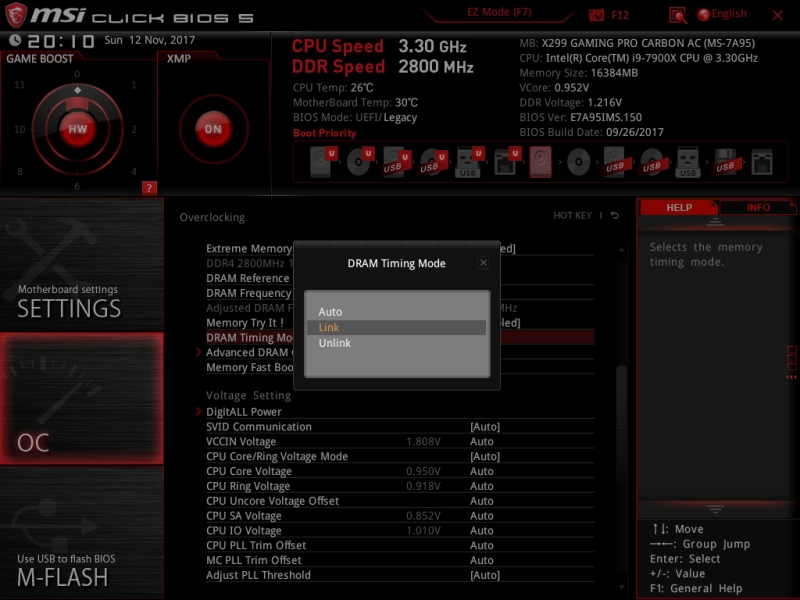
Task: Select the UEFI network boot icon
Action: pos(507,162)
